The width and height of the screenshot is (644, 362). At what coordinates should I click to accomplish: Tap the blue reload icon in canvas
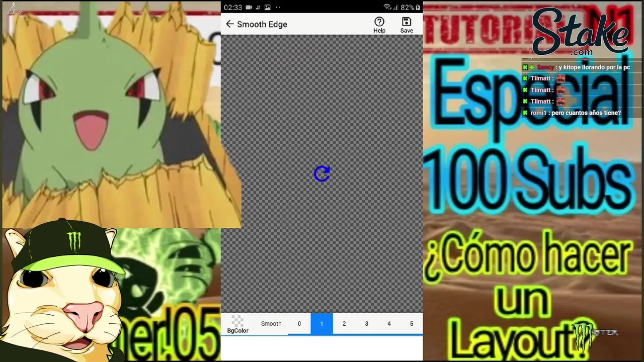click(x=322, y=174)
